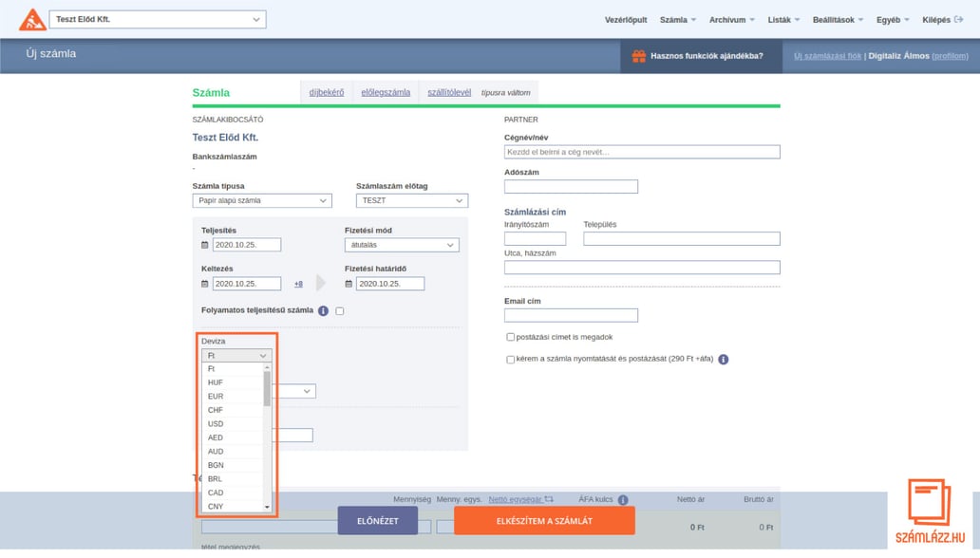
Task: Click info icon beside the printing and posting option
Action: (x=724, y=360)
